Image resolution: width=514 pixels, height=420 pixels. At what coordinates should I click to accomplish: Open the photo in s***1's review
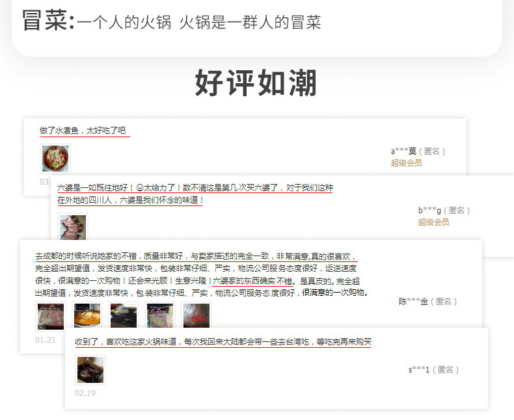[x=90, y=370]
